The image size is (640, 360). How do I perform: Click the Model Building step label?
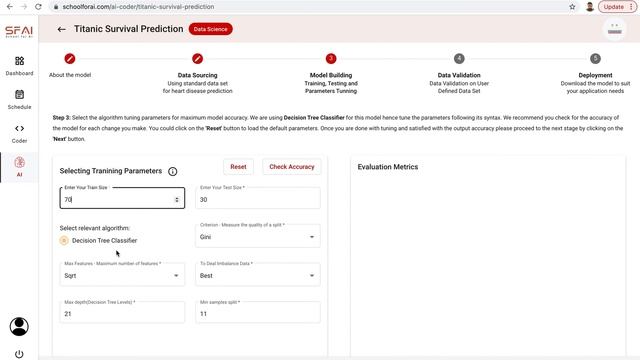pos(331,75)
